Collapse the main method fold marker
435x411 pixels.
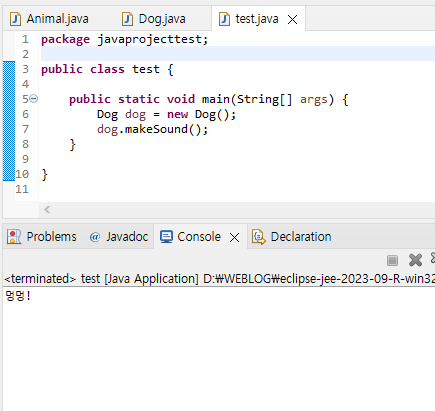tap(34, 99)
